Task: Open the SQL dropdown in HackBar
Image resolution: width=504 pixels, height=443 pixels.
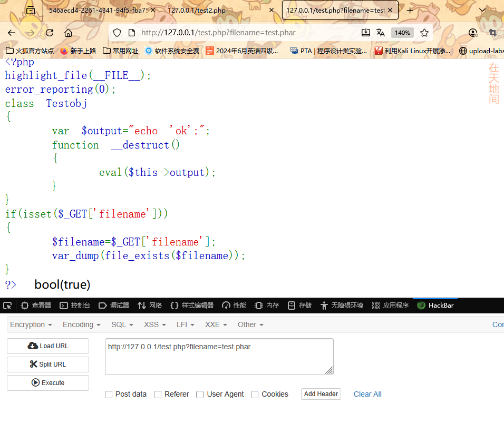Action: pyautogui.click(x=122, y=324)
